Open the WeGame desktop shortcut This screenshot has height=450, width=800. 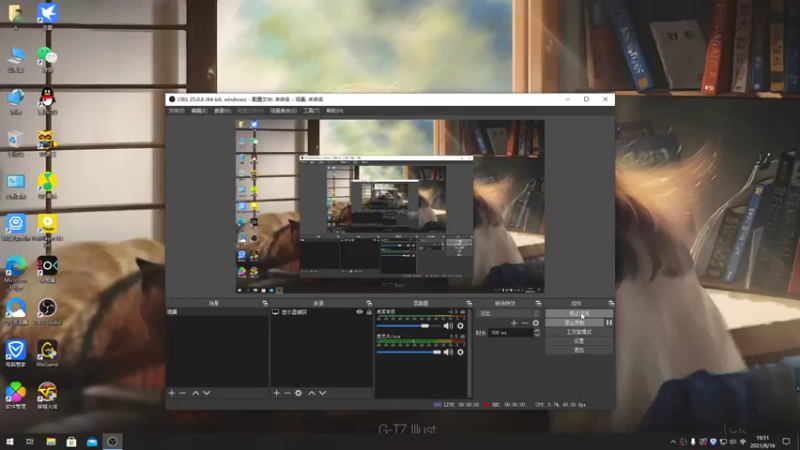pyautogui.click(x=47, y=354)
